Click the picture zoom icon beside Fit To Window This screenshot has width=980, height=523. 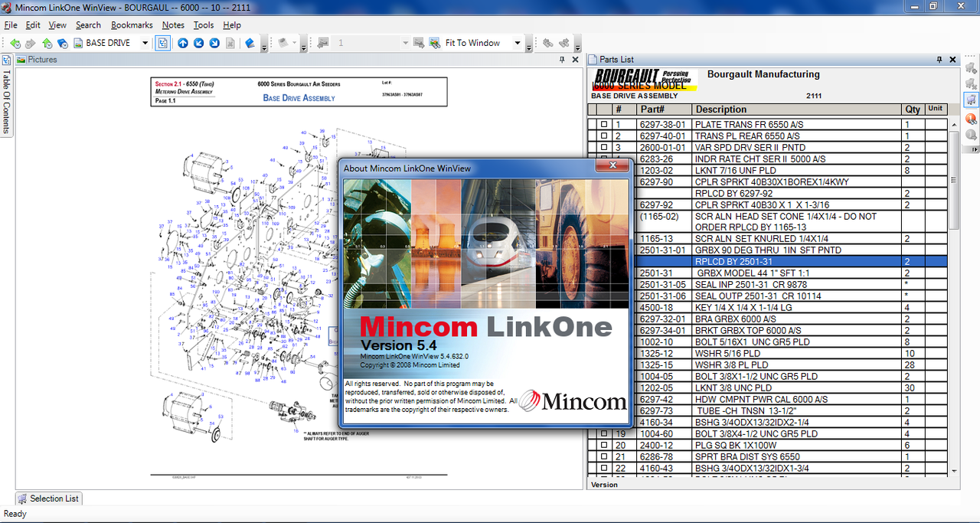(435, 43)
